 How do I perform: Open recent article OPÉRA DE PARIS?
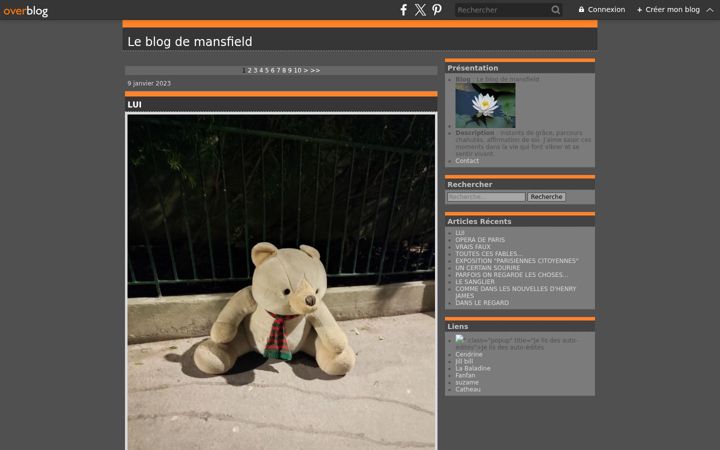480,240
